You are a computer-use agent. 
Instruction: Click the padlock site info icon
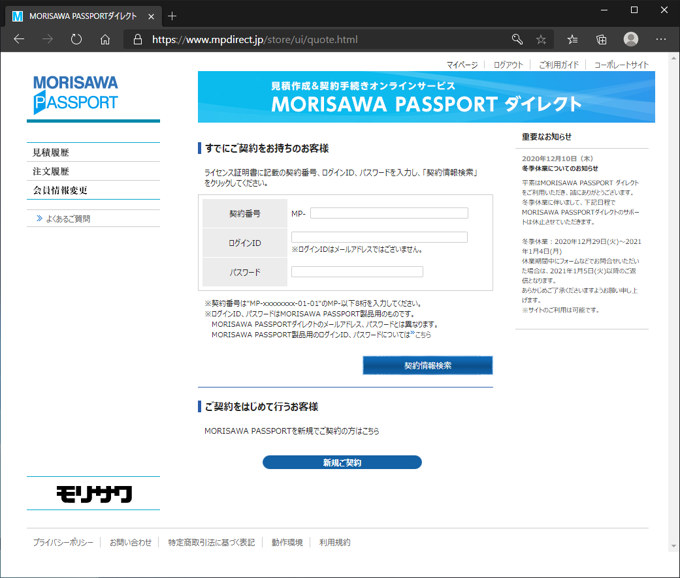[137, 39]
